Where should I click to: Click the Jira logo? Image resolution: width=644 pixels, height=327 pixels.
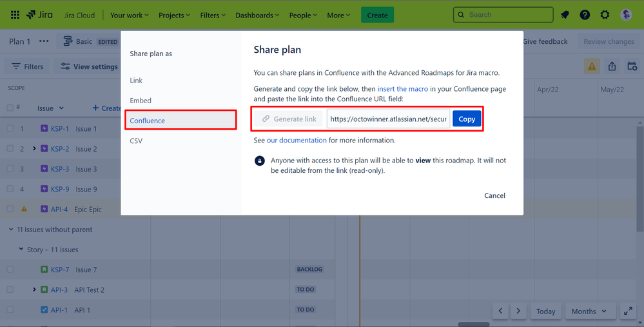39,15
